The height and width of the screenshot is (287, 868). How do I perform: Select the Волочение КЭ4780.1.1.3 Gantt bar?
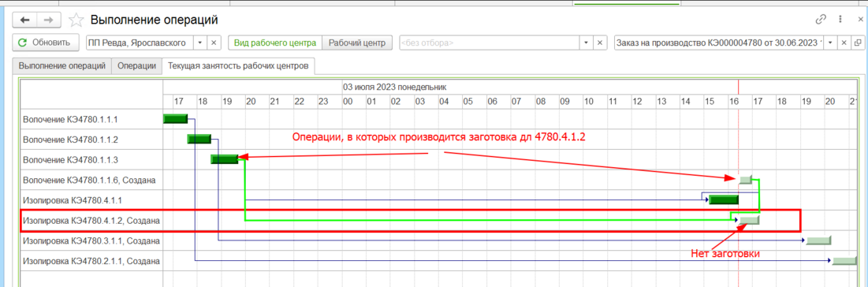pos(224,159)
